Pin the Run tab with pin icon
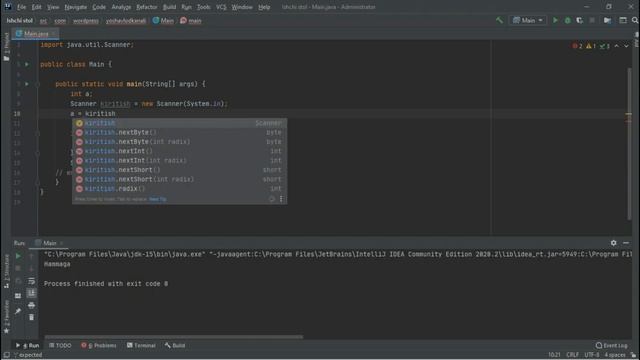The image size is (640, 360). tap(18, 311)
